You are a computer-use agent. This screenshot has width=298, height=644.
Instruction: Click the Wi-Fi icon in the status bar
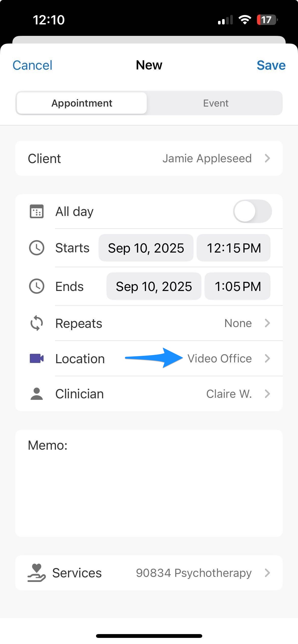click(x=245, y=19)
